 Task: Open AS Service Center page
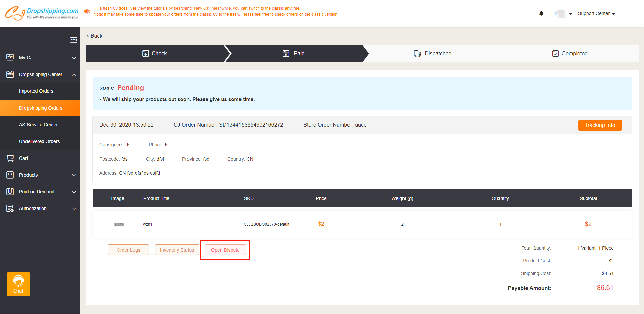click(38, 125)
